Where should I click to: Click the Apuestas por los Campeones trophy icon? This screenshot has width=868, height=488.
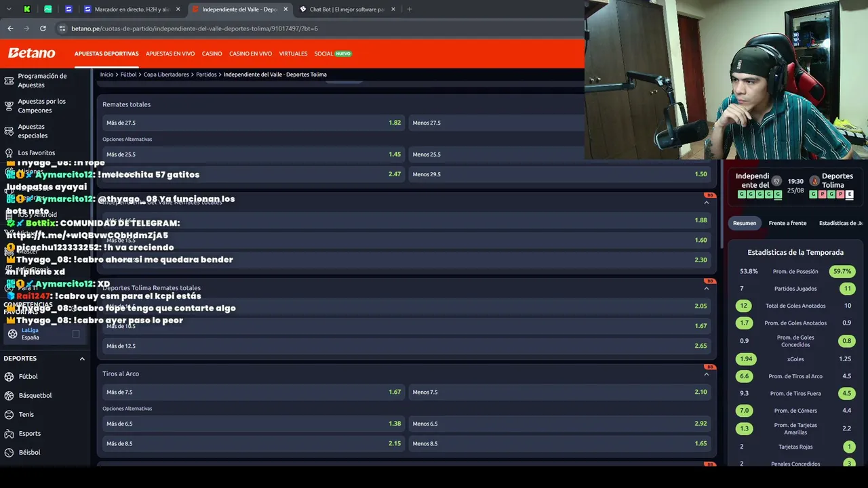point(9,106)
